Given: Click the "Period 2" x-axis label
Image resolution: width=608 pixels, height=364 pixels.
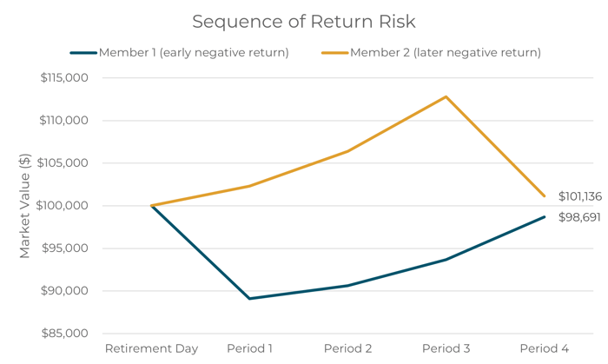Looking at the screenshot, I should click(x=348, y=349).
